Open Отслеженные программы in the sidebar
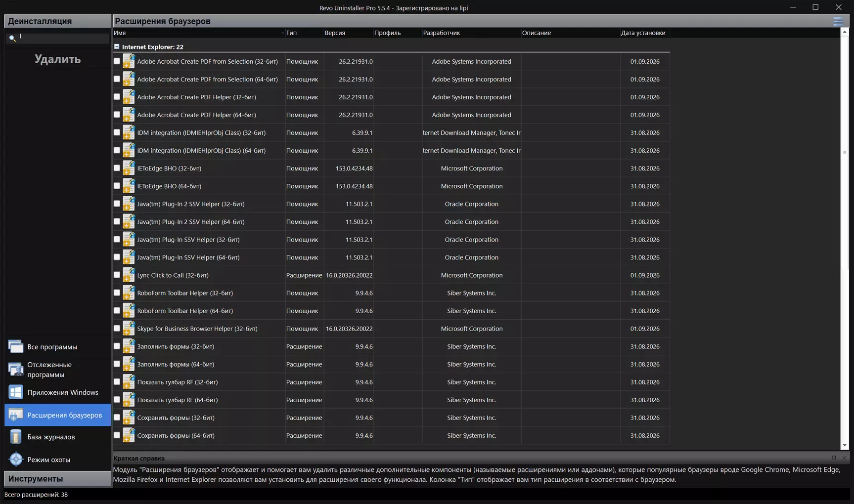 (x=58, y=370)
